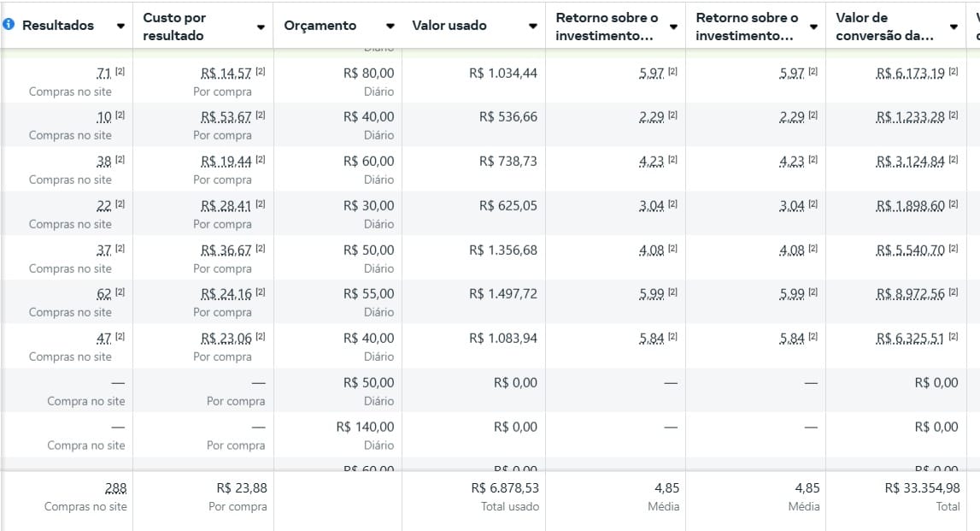Open the Valor usado column dropdown arrow
Image resolution: width=980 pixels, height=531 pixels.
[533, 27]
